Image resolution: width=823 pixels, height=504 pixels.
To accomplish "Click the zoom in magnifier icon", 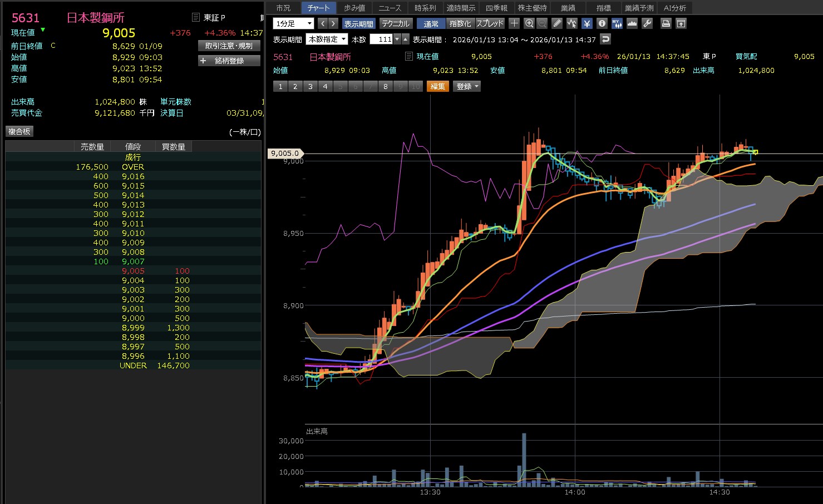I will pyautogui.click(x=529, y=23).
